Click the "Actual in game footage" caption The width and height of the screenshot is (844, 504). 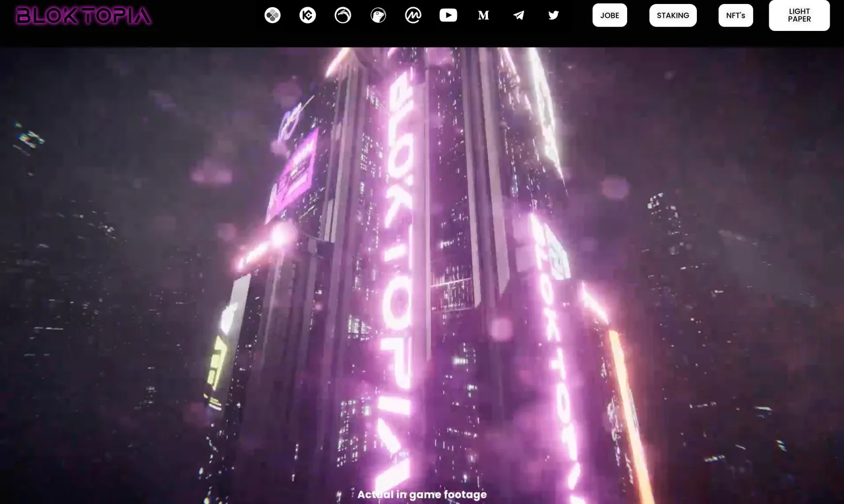[x=422, y=494]
